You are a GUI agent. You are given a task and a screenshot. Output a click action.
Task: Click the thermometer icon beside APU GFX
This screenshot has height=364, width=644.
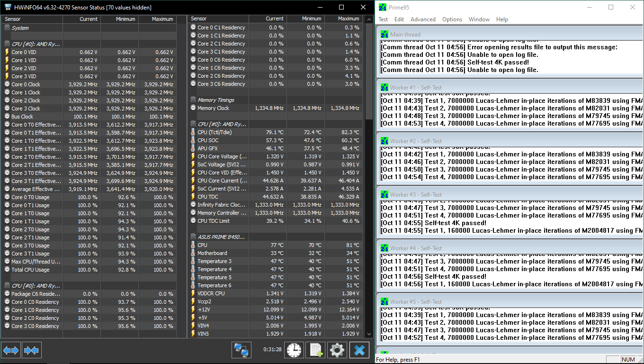193,148
